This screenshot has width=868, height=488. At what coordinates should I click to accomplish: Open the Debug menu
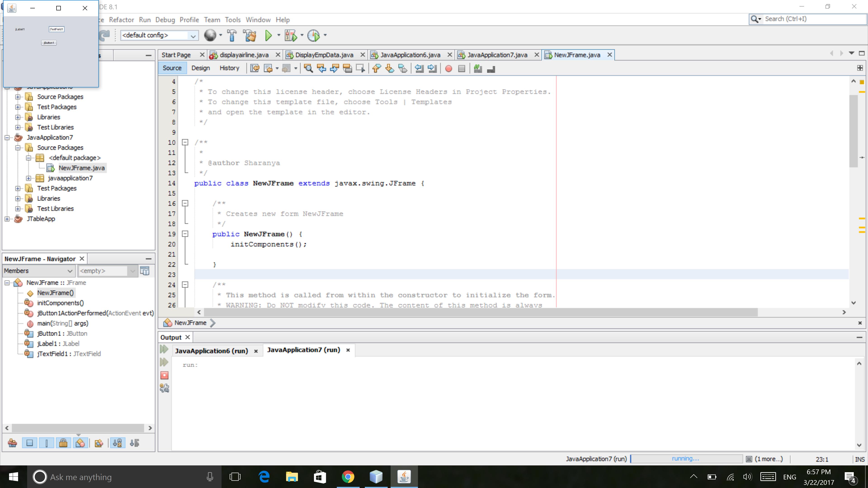[x=165, y=19]
